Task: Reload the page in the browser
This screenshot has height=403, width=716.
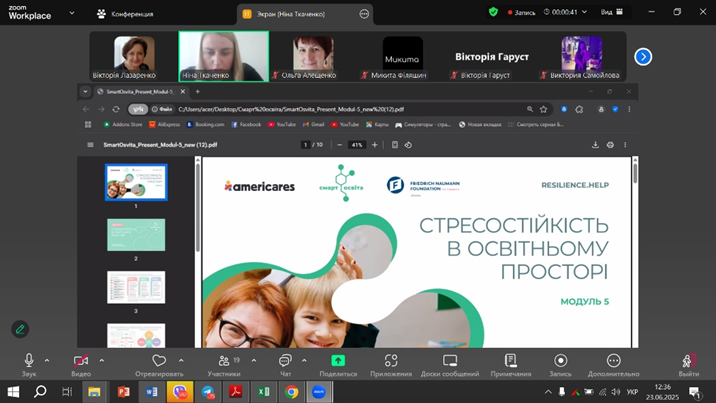Action: tap(116, 110)
